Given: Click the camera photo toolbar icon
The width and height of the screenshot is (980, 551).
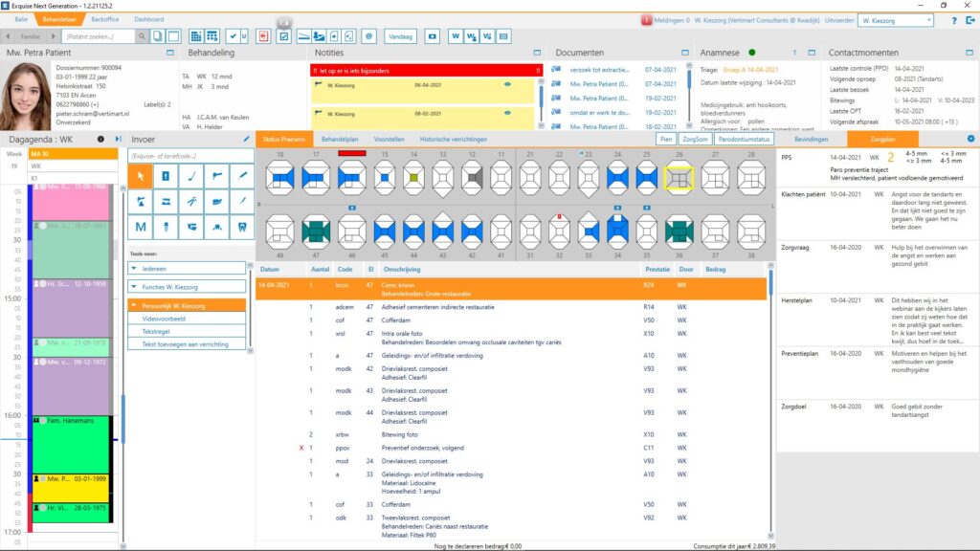Looking at the screenshot, I should tap(432, 36).
